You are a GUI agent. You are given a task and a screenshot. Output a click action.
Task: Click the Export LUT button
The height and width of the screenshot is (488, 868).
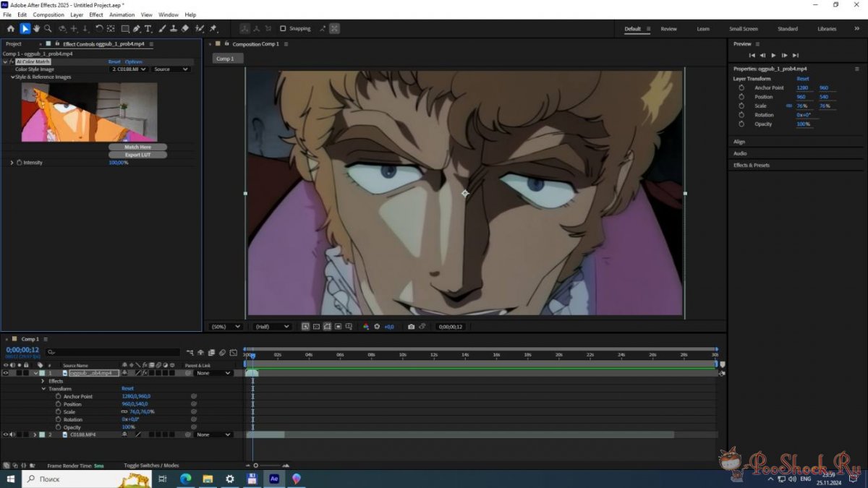(x=137, y=155)
